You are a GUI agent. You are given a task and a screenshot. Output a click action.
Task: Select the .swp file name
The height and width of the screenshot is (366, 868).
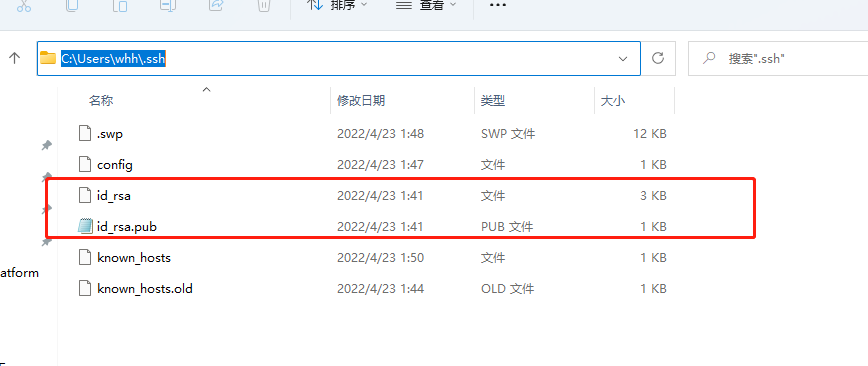[110, 134]
